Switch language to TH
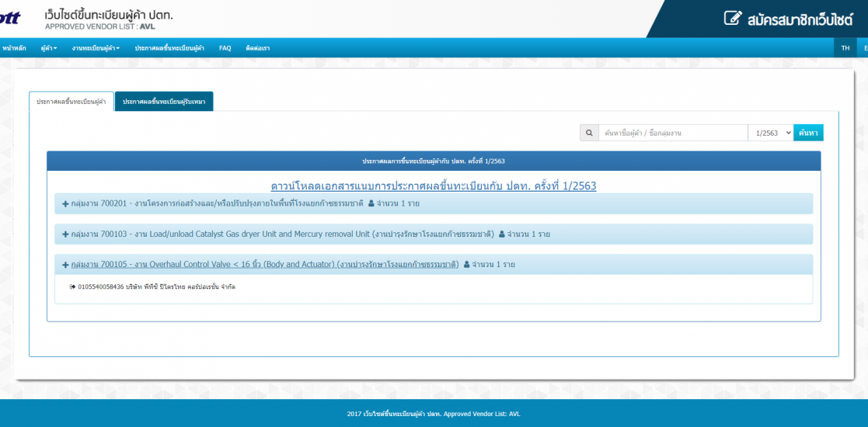Screen dimensions: 868x427 tap(845, 48)
